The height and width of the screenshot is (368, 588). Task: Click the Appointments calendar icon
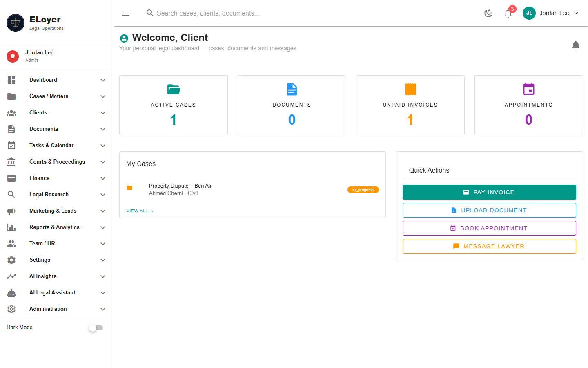(x=529, y=89)
